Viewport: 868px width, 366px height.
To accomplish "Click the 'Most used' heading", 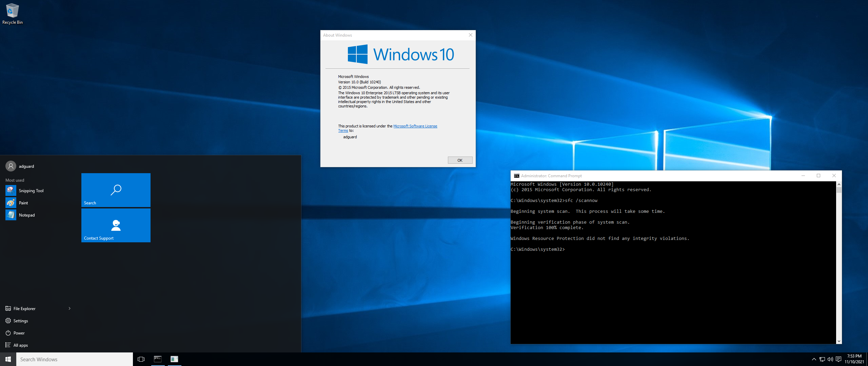I will [15, 180].
